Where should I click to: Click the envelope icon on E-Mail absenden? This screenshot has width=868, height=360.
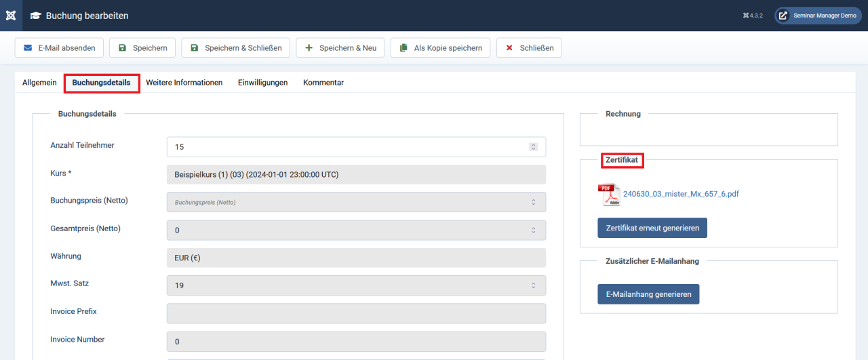(x=28, y=48)
